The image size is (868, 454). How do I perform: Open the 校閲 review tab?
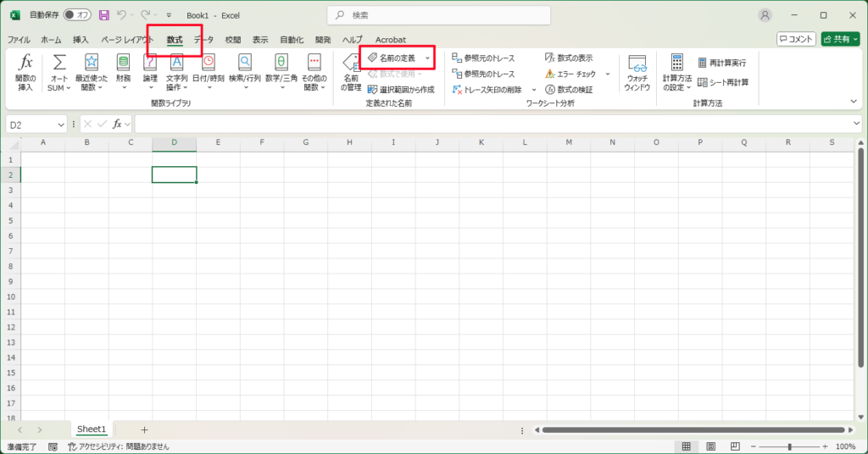click(232, 40)
